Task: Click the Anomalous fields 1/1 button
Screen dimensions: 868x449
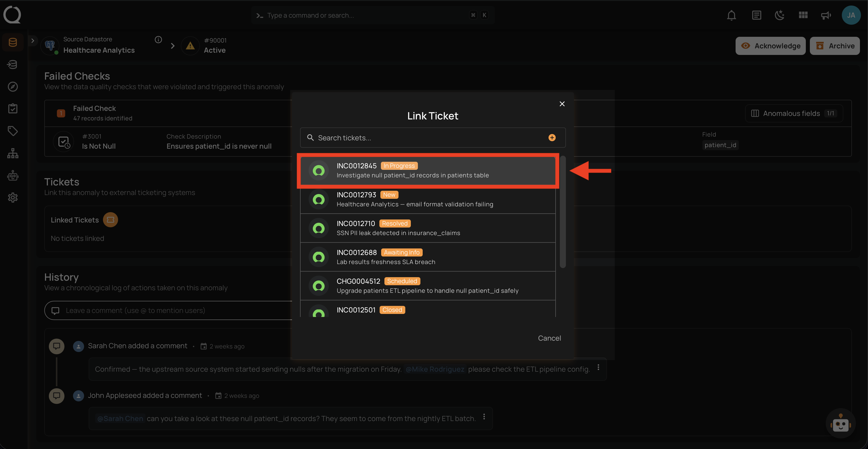Action: pos(794,113)
